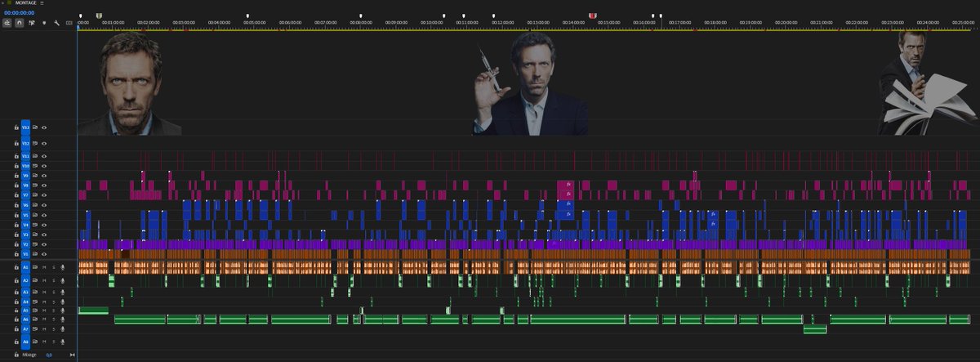Toggle the eye on track V8
Screen dimensions: 980x362
44,185
